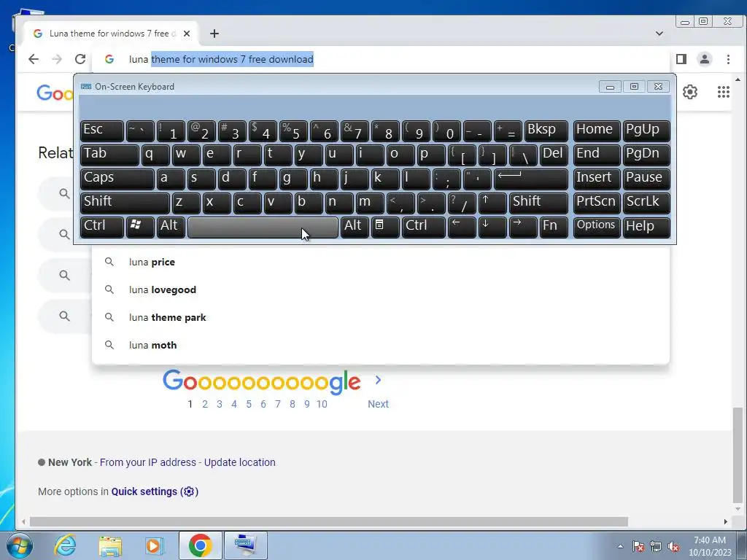Close the Luna theme tab

187,34
